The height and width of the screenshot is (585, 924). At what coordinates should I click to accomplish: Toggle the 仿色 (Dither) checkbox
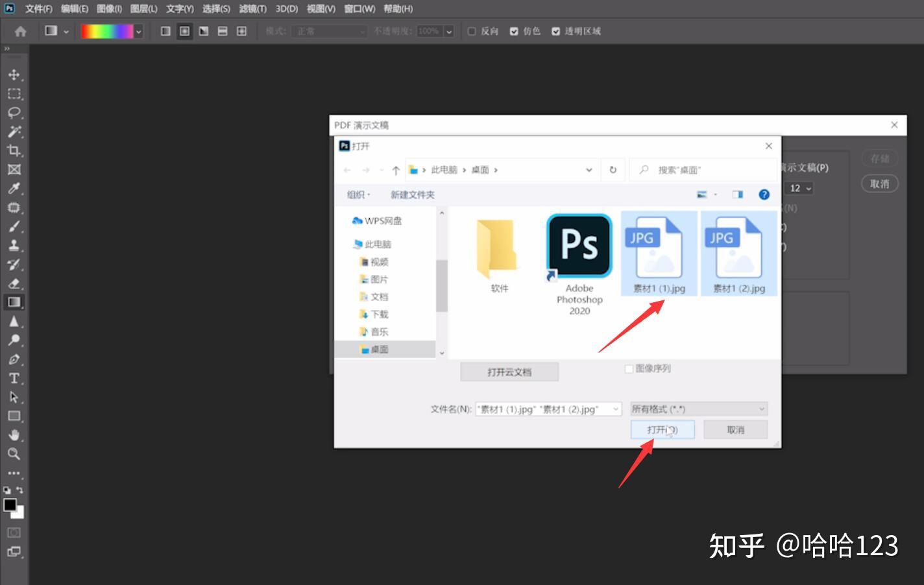pos(514,31)
